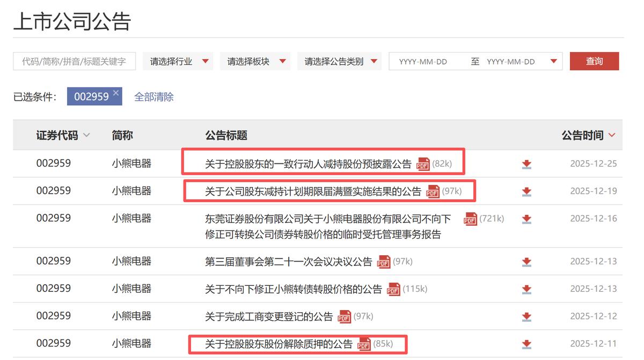This screenshot has height=360, width=644.
Task: Download the 2025-12-25 announcement file
Action: coord(526,164)
